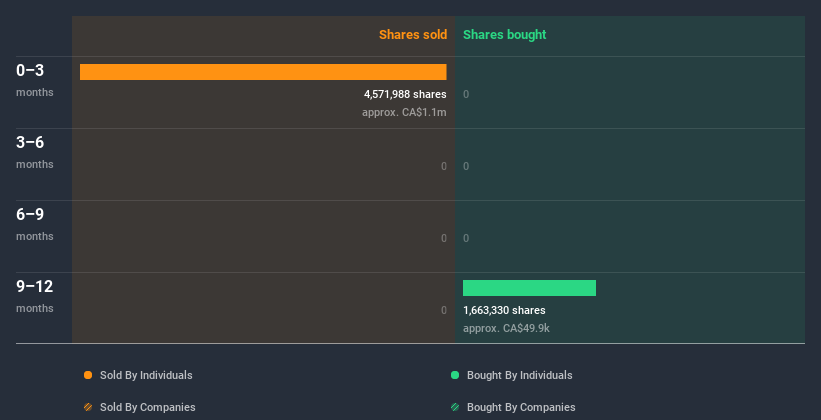Select the orange Sold By Individuals legend dot
Image resolution: width=821 pixels, height=420 pixels.
pos(88,375)
